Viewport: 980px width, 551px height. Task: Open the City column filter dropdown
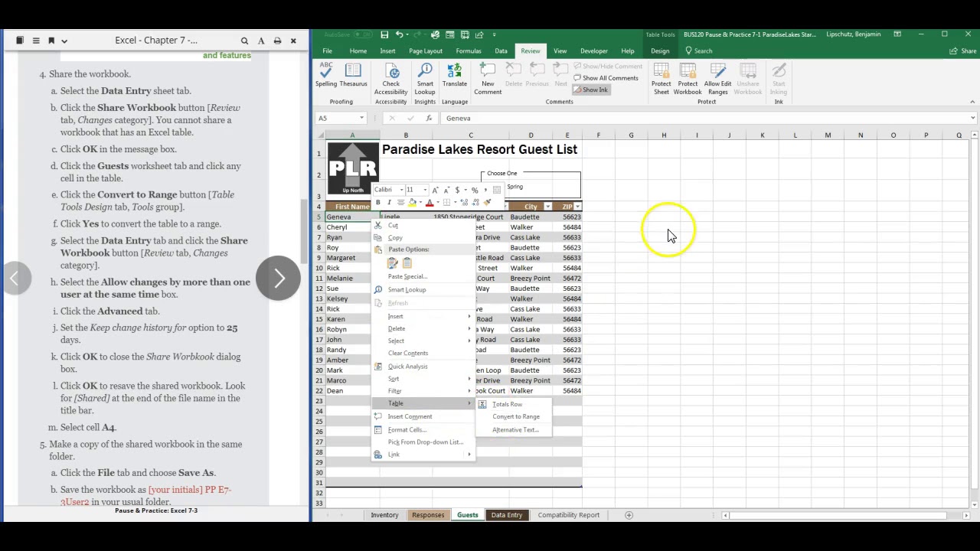pos(547,207)
